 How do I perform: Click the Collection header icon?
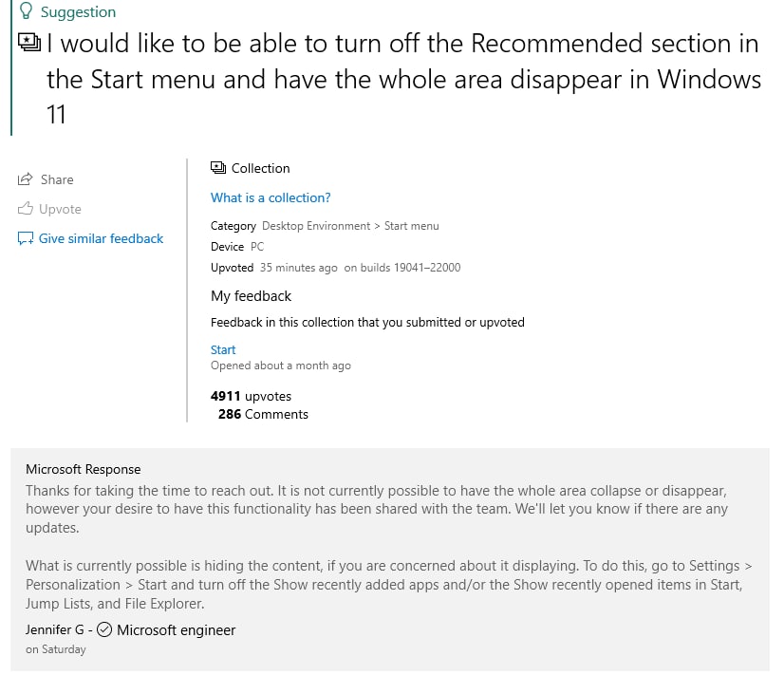coord(218,168)
